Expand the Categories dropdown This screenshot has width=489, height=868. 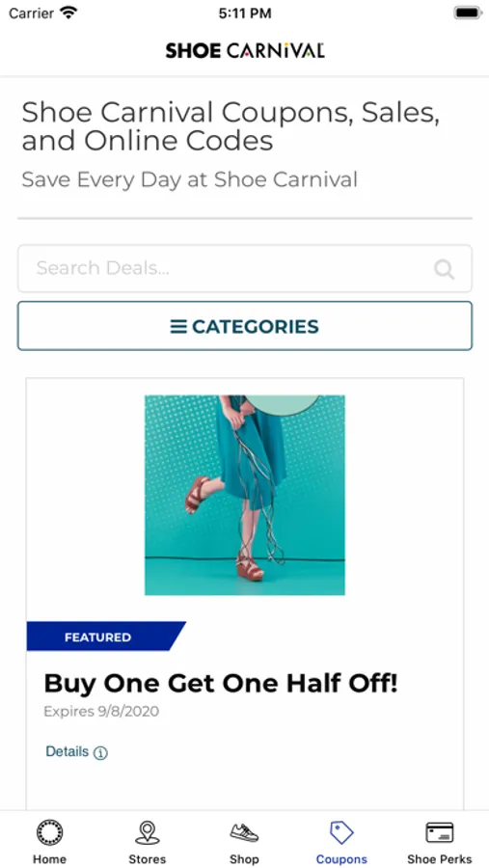[245, 326]
